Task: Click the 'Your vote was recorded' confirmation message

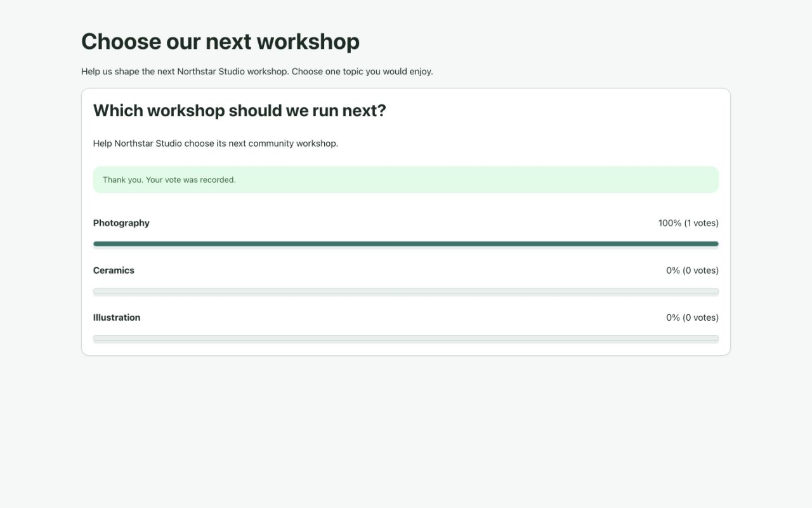Action: (406, 180)
